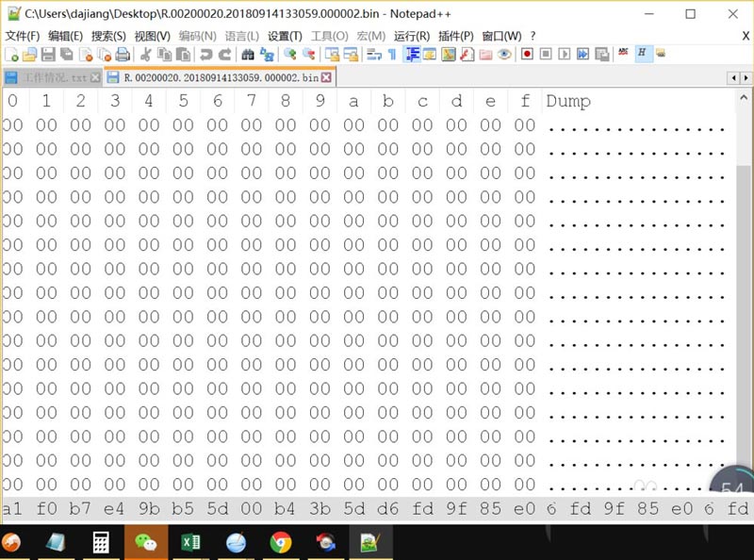Toggle the HEX editor view
Image resolution: width=754 pixels, height=560 pixels.
point(642,56)
